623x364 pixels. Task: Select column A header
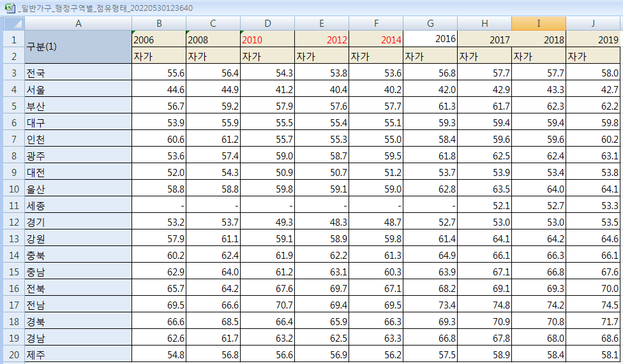coord(78,24)
